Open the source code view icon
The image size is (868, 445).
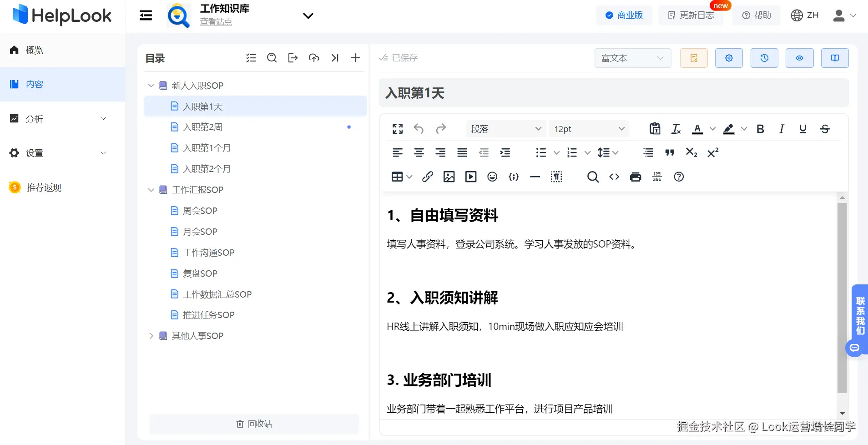click(x=614, y=177)
